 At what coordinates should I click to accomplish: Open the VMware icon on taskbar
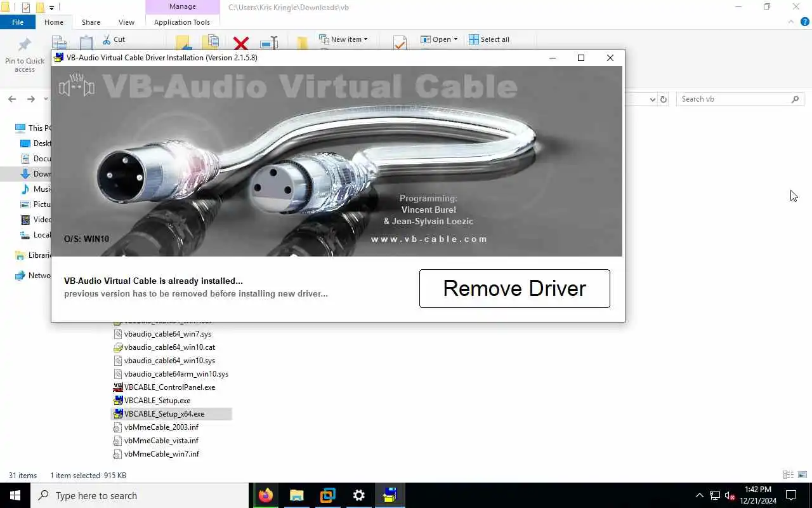click(328, 495)
